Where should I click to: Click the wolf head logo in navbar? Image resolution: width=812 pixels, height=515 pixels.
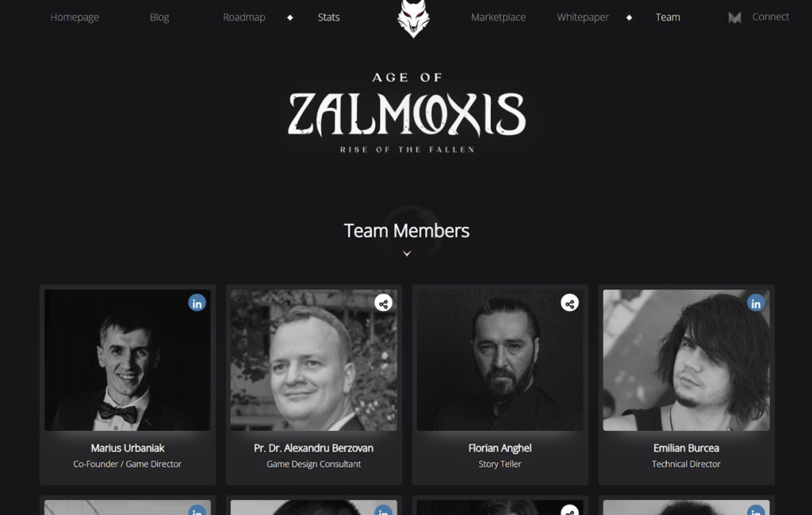point(413,18)
